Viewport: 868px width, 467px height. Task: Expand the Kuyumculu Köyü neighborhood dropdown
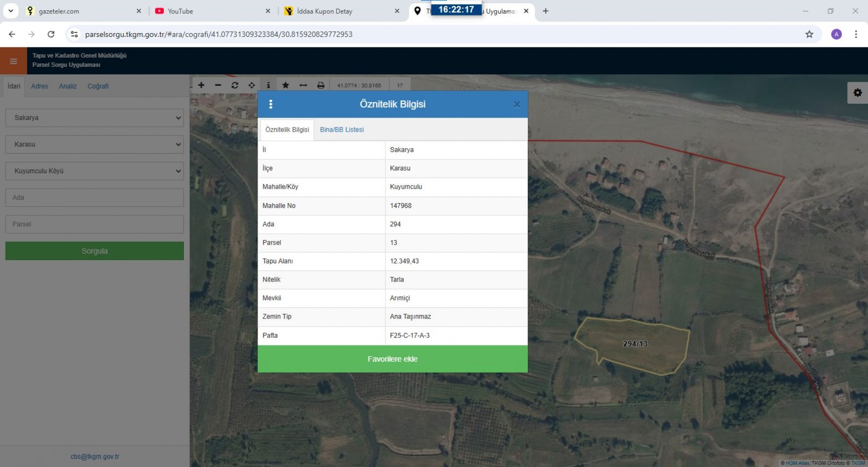(95, 171)
